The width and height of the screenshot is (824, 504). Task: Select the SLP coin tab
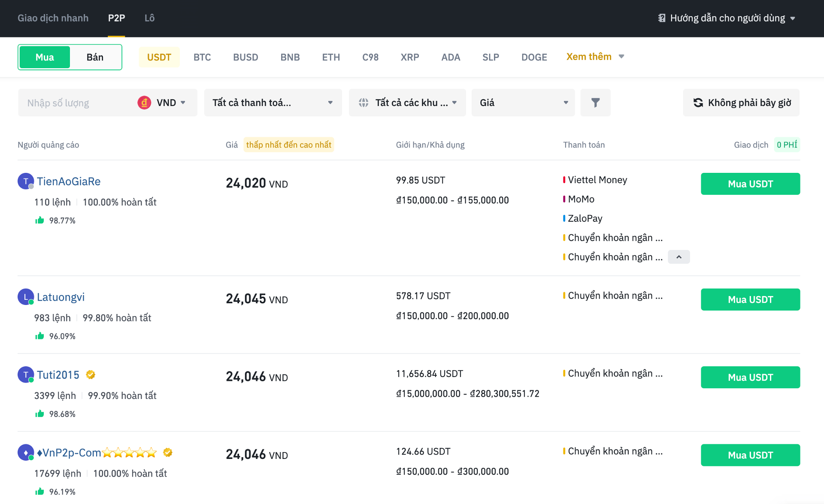click(x=491, y=57)
